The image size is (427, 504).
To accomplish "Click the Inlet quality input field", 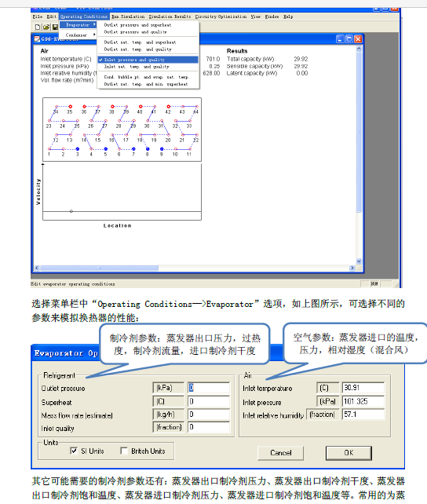I will 209,427.
